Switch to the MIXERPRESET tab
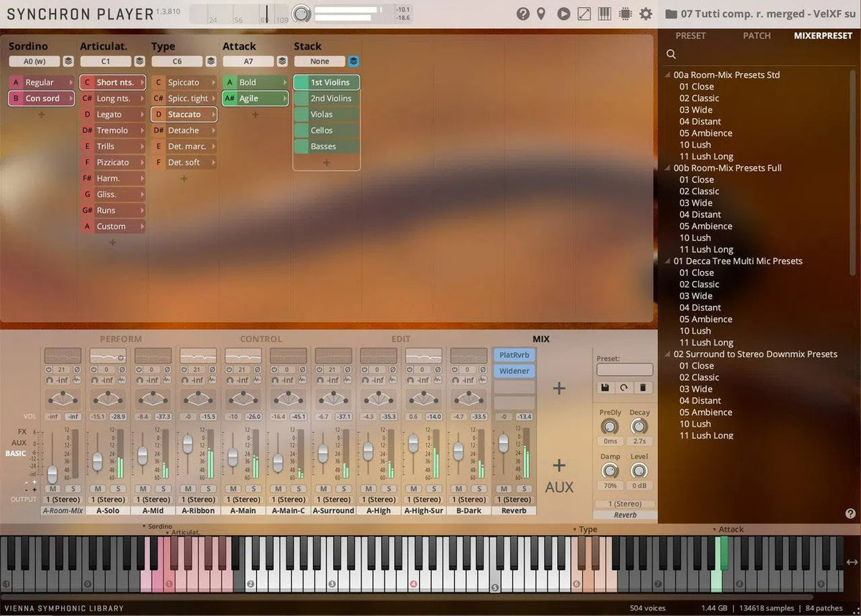Screen dimensions: 861x616 (823, 35)
